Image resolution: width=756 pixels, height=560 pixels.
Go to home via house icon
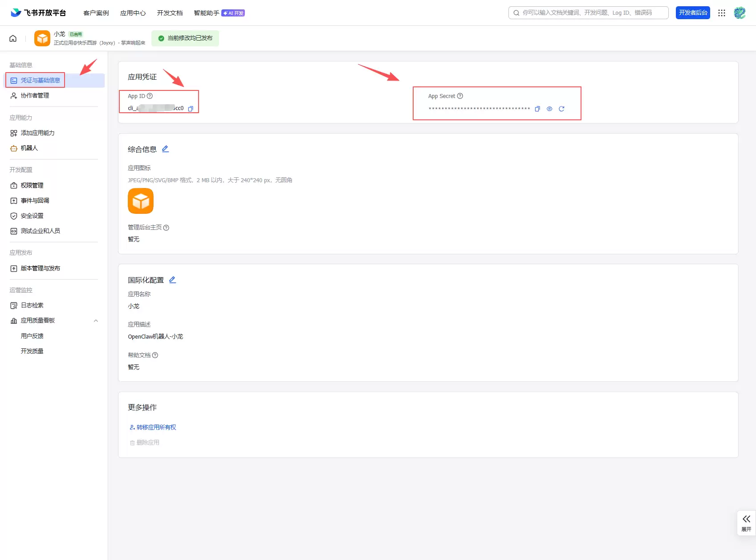tap(13, 38)
